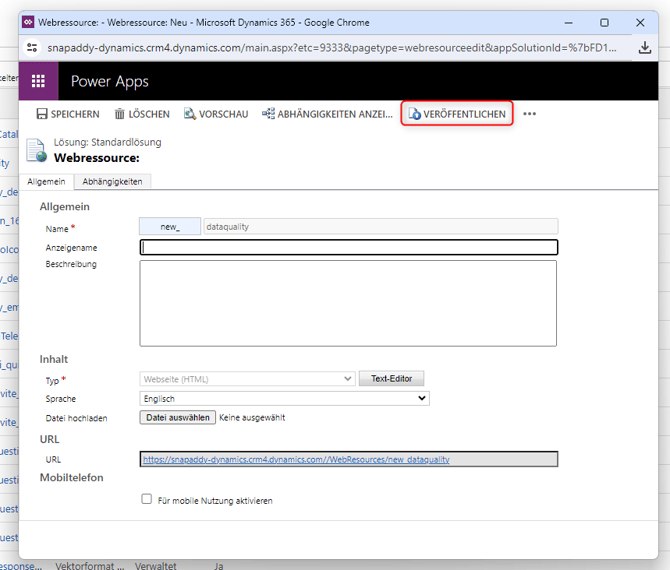
Task: Click the Chrome download icon
Action: [x=645, y=47]
